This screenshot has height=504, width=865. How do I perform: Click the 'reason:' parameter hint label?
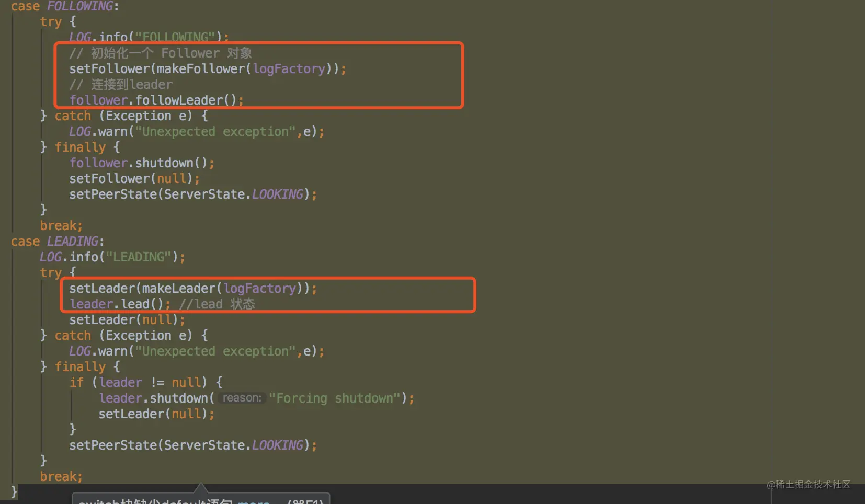tap(242, 398)
